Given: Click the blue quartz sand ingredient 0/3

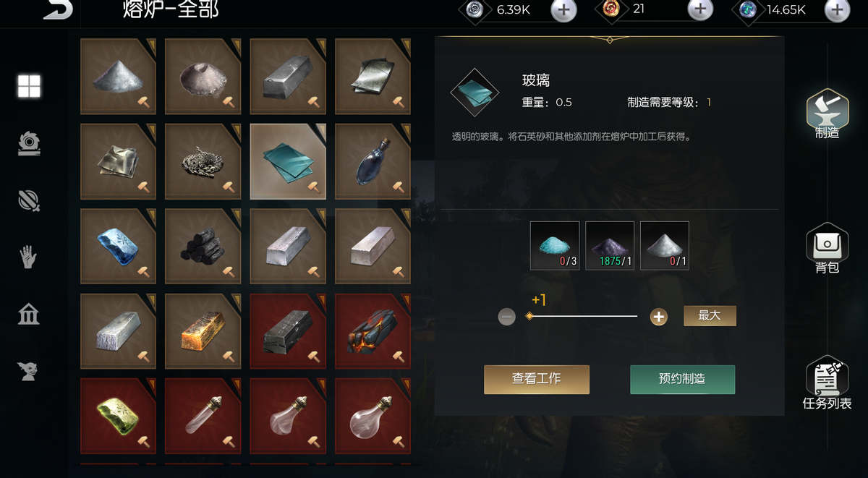Looking at the screenshot, I should point(555,246).
